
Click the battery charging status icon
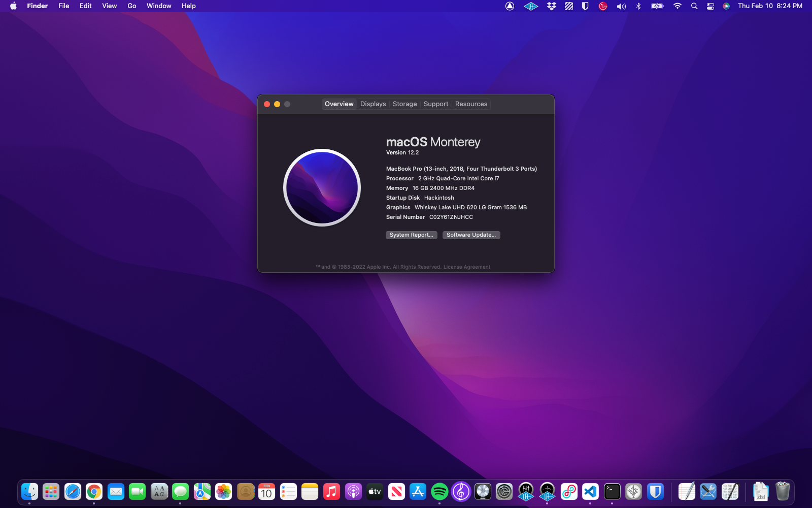tap(657, 6)
